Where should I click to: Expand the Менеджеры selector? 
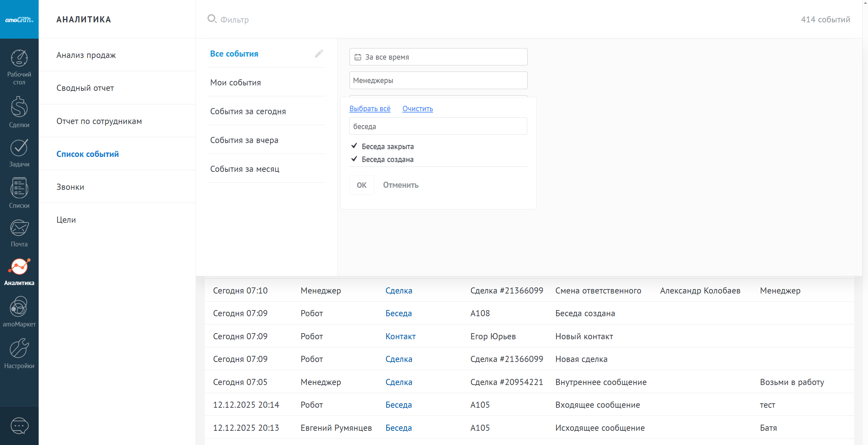[438, 80]
